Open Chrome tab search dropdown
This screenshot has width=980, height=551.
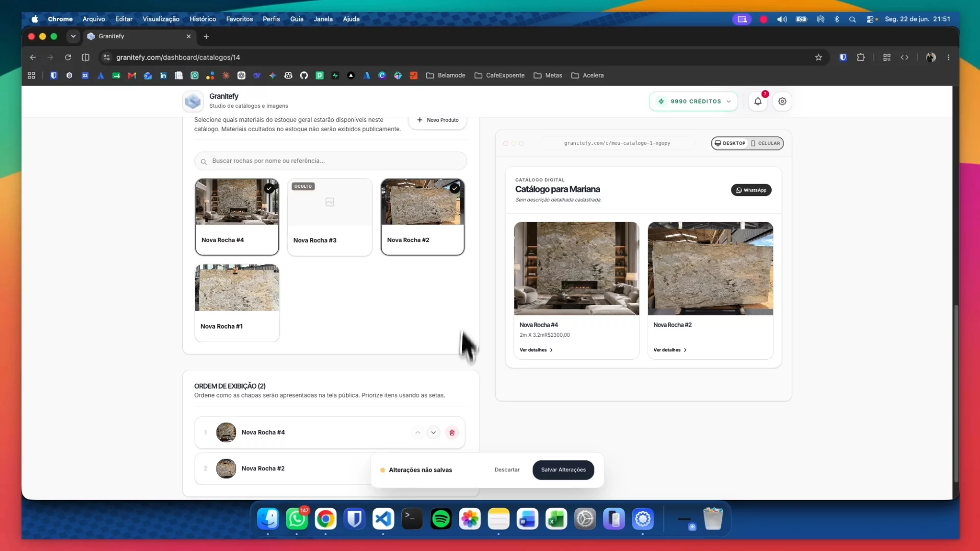click(x=73, y=36)
